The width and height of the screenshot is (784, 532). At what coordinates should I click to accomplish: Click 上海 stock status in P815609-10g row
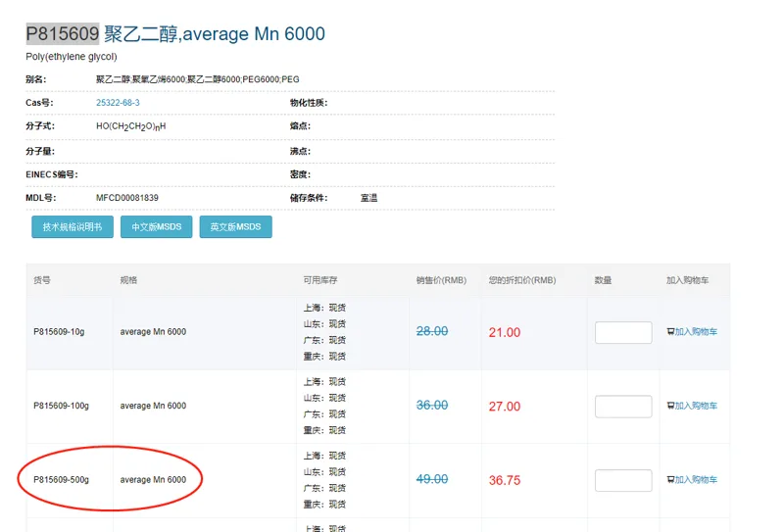[324, 308]
